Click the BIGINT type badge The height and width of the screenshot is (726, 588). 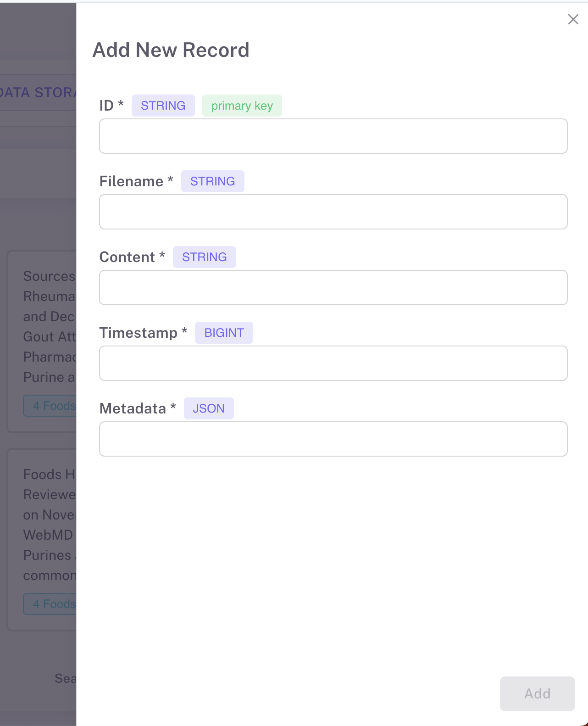point(224,333)
